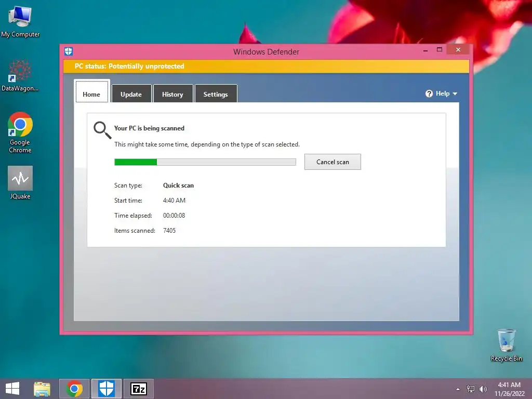Open the History tab
Viewport: 532px width, 399px height.
(x=172, y=94)
